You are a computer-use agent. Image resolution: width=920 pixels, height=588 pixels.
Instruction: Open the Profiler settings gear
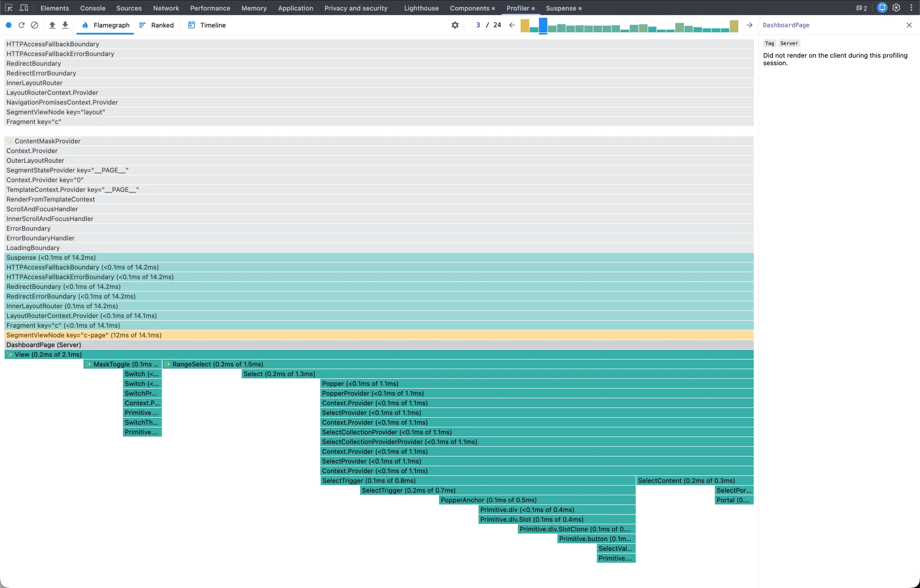[455, 25]
